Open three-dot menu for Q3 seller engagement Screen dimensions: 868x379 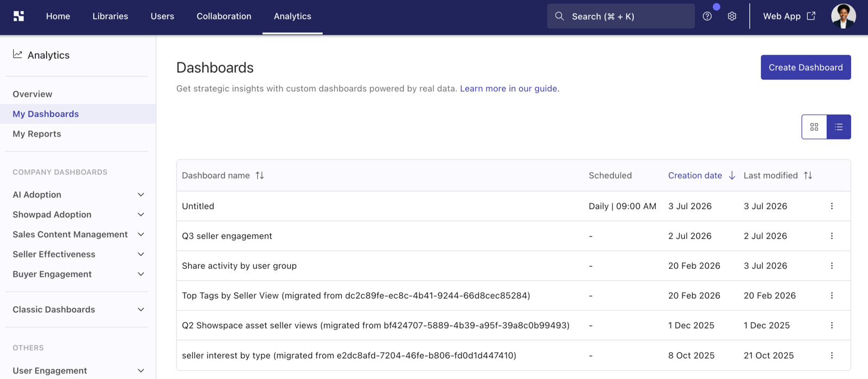832,236
